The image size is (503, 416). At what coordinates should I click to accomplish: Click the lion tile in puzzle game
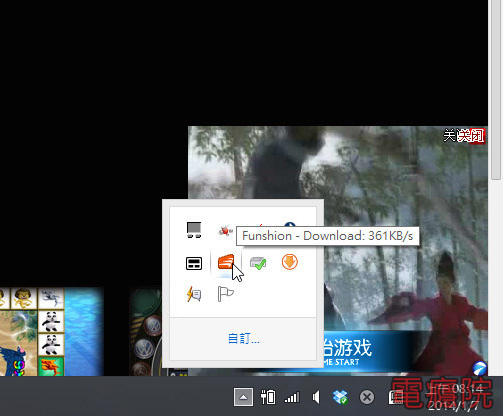pos(23,298)
